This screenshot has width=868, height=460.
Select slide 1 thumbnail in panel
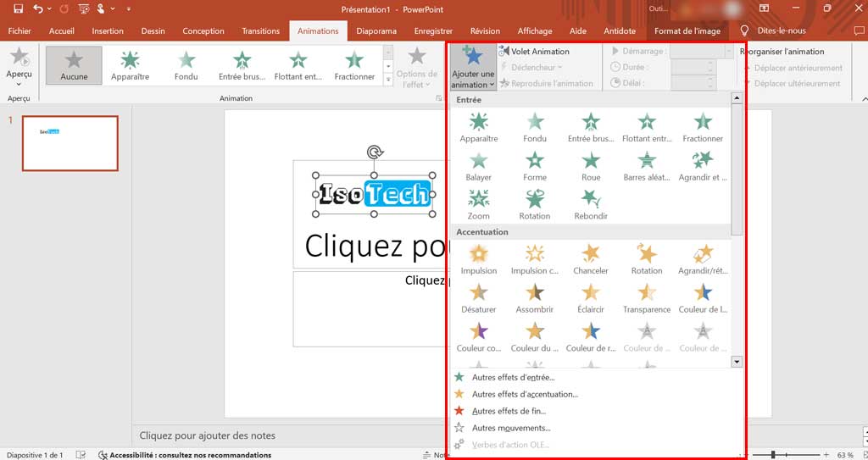pos(70,143)
